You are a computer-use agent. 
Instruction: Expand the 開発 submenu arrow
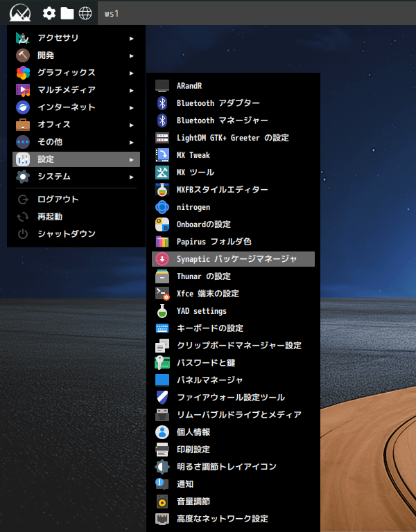[x=132, y=56]
